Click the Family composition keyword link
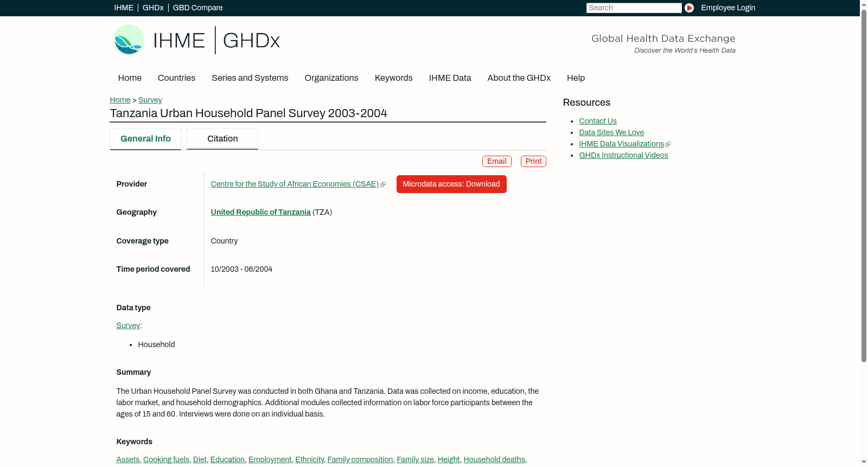 point(360,460)
